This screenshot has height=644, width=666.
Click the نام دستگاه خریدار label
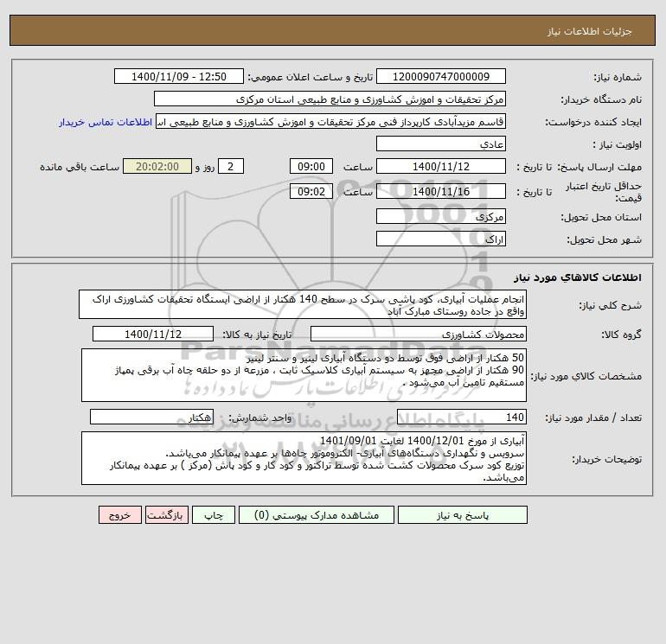[601, 99]
